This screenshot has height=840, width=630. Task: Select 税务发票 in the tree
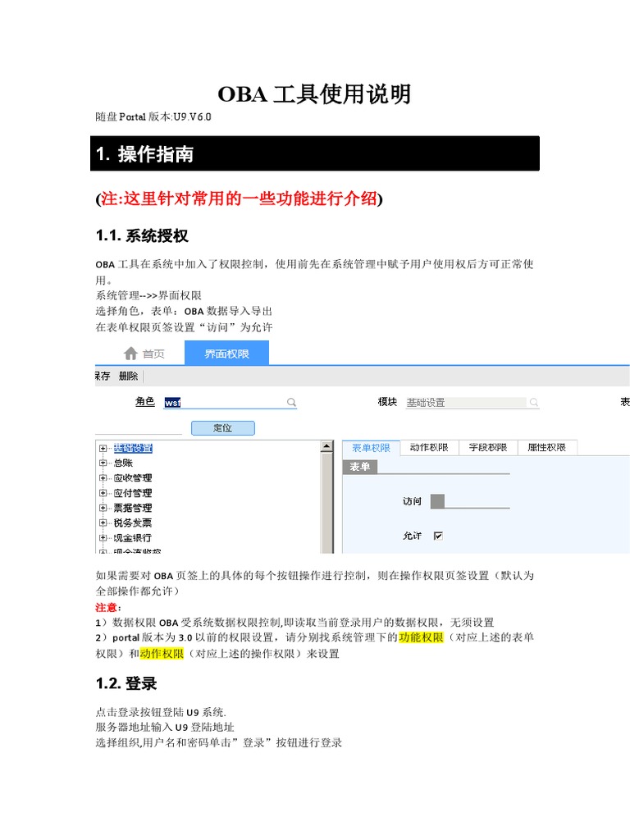[x=133, y=523]
